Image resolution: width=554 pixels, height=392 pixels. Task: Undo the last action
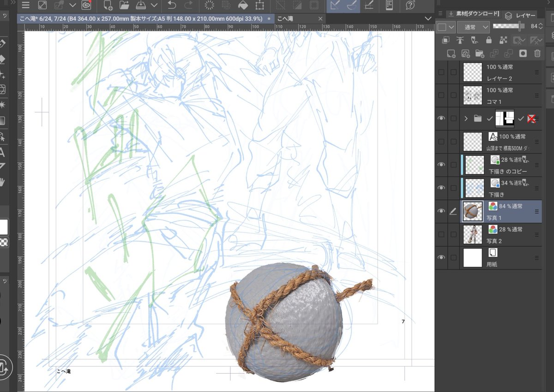(x=171, y=6)
